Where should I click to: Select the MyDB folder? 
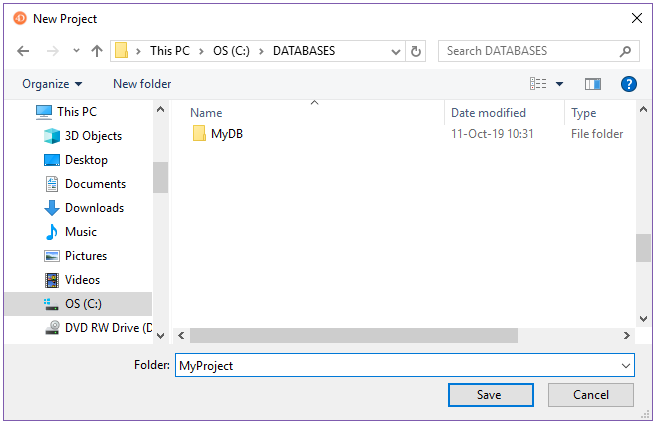coord(226,134)
